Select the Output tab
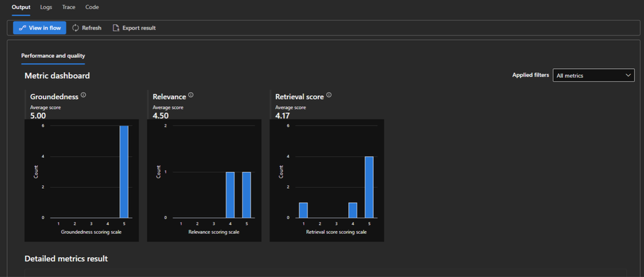Image resolution: width=644 pixels, height=277 pixels. (x=21, y=7)
